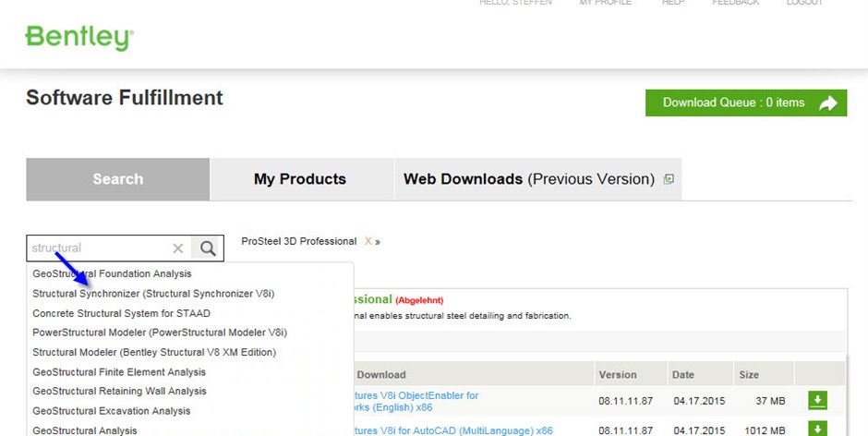
Task: Pick Concrete Structural System for STAAD
Action: pyautogui.click(x=121, y=313)
